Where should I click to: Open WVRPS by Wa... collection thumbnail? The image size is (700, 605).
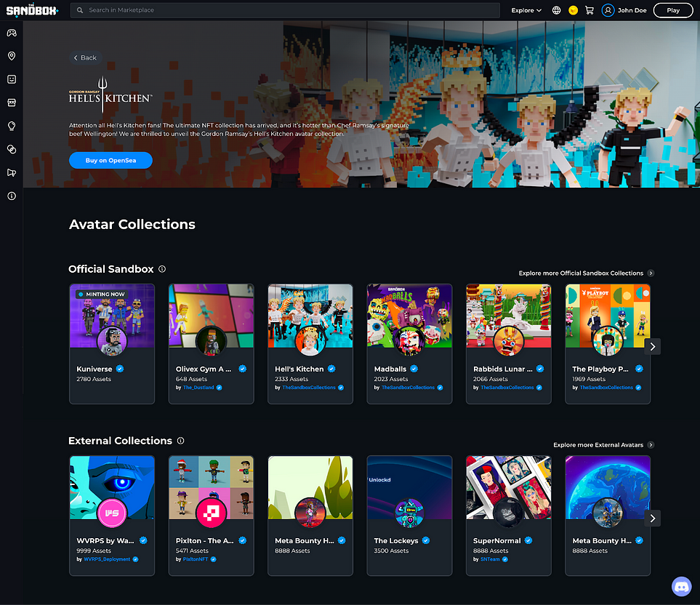point(112,488)
